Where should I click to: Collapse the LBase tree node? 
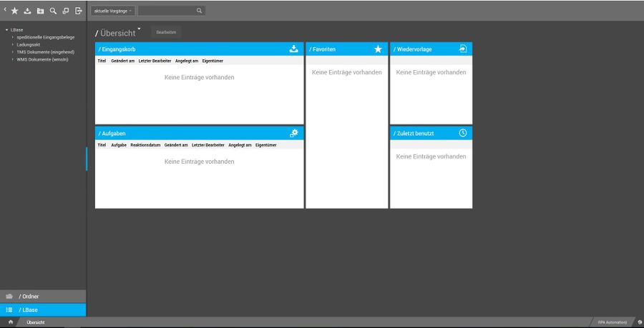pyautogui.click(x=7, y=30)
